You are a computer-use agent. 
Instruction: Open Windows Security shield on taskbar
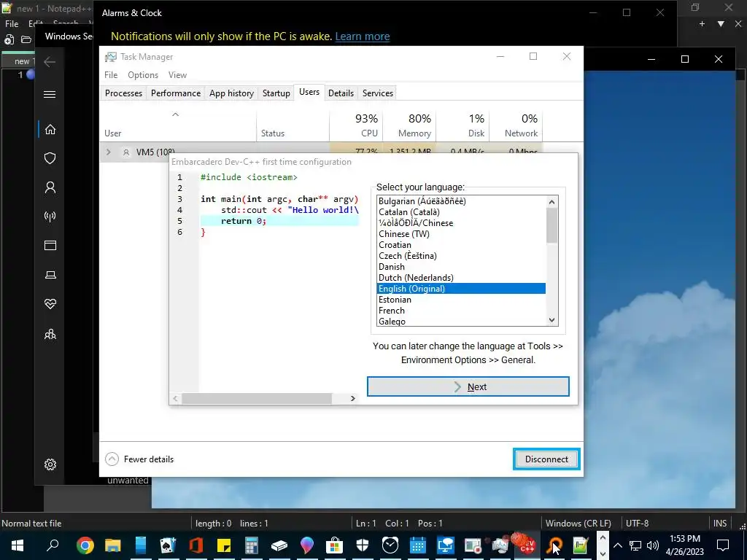click(363, 545)
